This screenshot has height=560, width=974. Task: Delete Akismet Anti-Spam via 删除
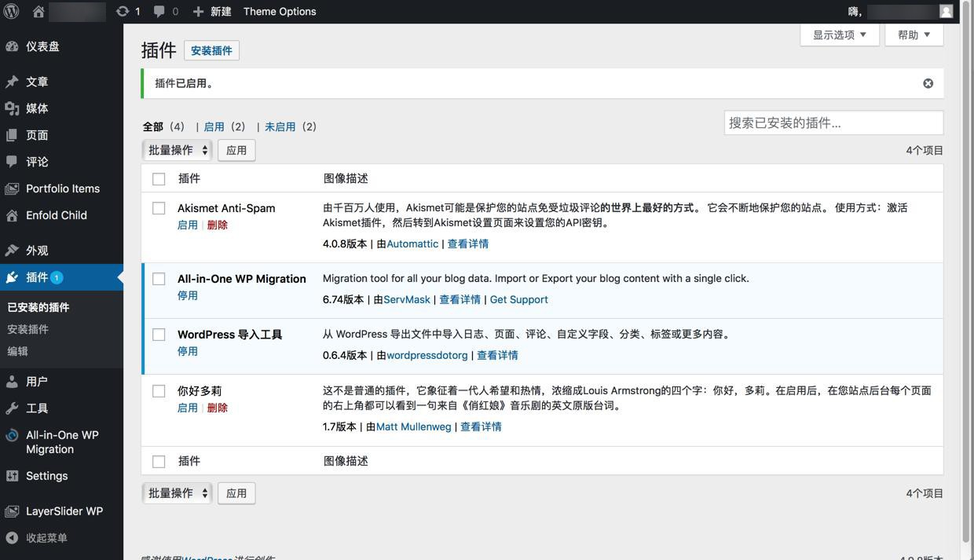tap(218, 225)
